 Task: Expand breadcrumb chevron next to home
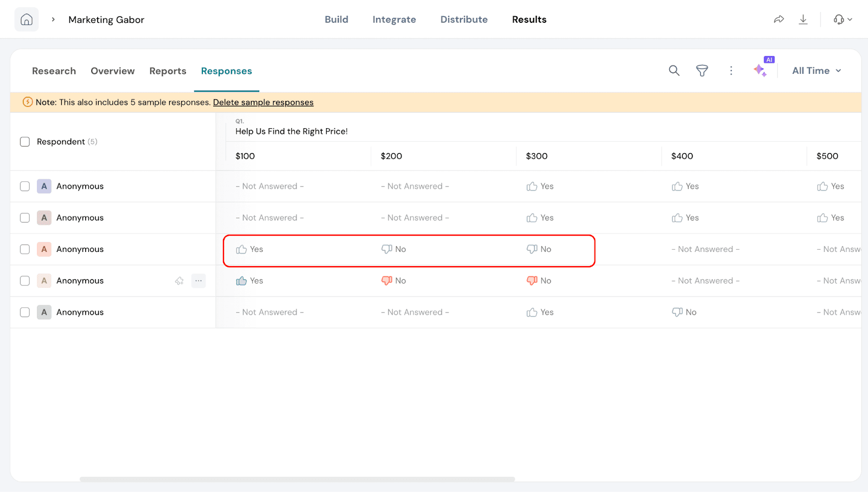[x=53, y=20]
